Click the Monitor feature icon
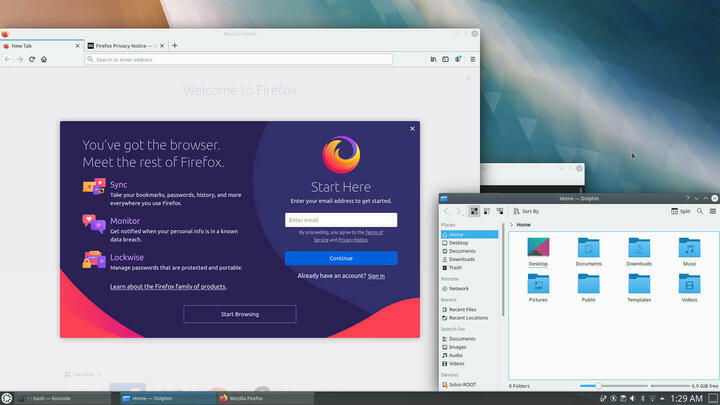 point(94,224)
